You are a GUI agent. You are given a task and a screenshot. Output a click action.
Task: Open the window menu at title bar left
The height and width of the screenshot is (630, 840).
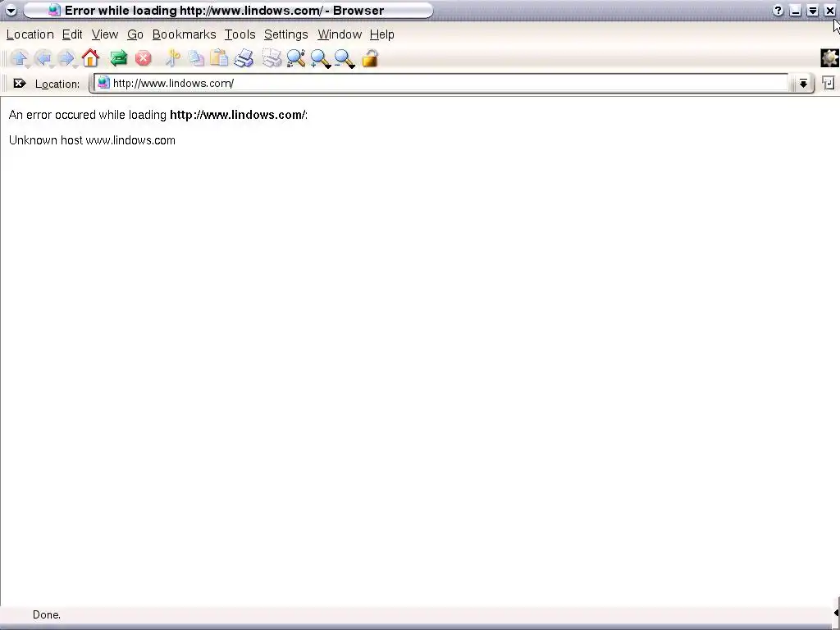pos(11,10)
